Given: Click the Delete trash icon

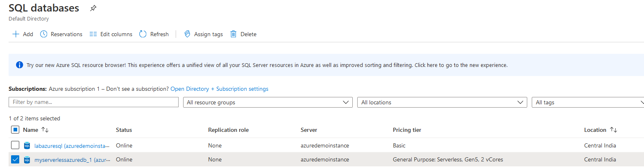Looking at the screenshot, I should coord(234,34).
